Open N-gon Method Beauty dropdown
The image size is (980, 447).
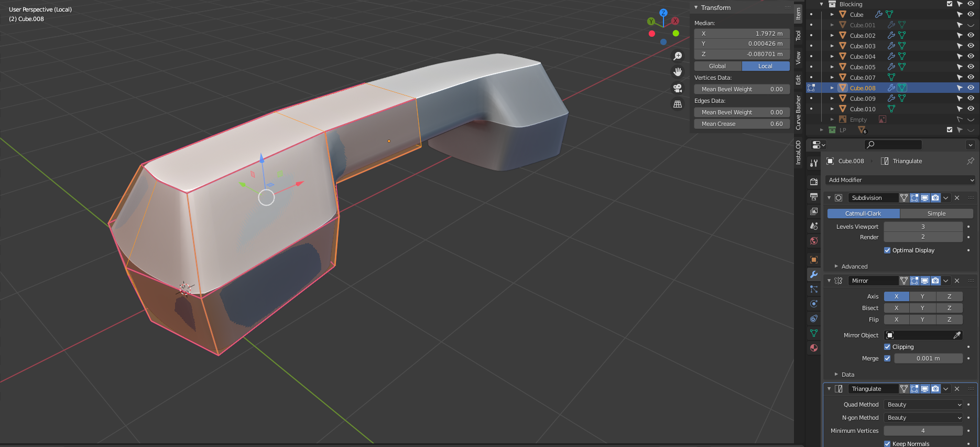923,418
